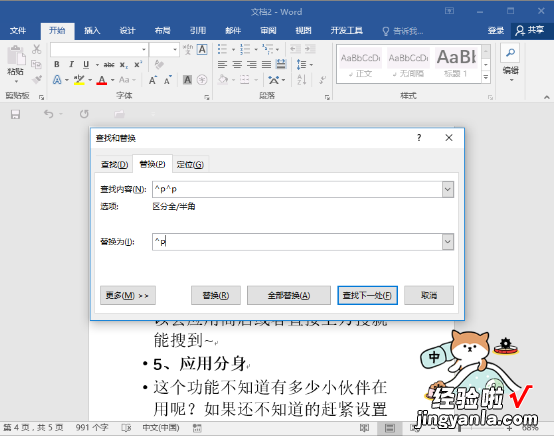Click the Decrease Indent icon
The height and width of the screenshot is (436, 554).
(x=295, y=49)
